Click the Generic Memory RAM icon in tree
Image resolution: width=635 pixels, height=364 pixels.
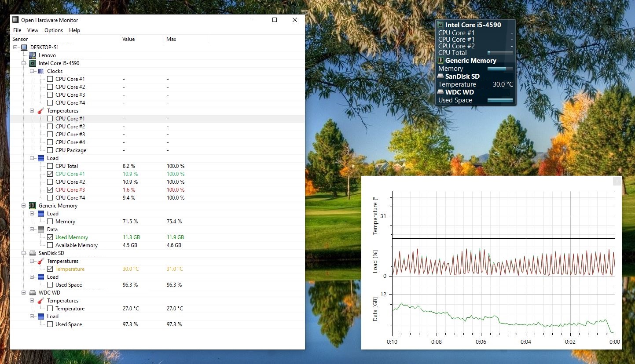click(33, 206)
